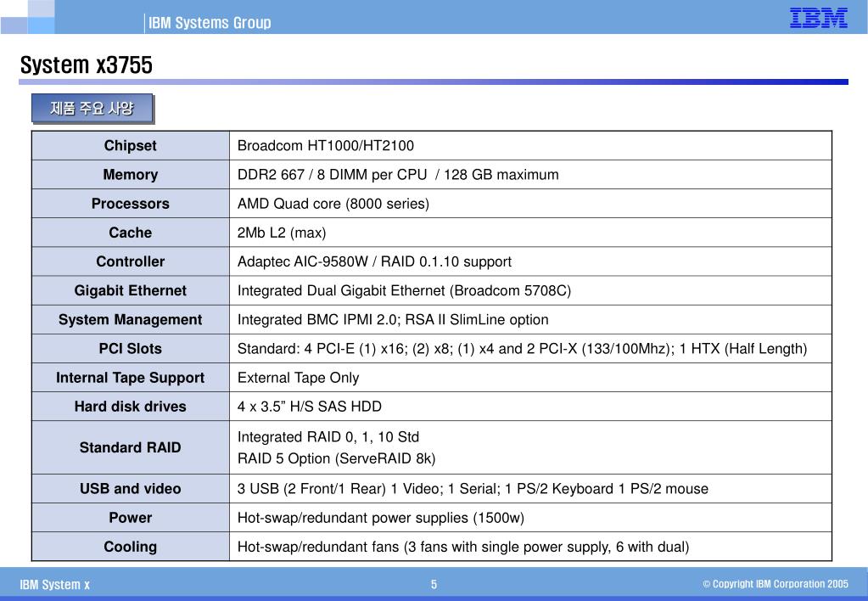Select the 'Cache' row label

[130, 233]
